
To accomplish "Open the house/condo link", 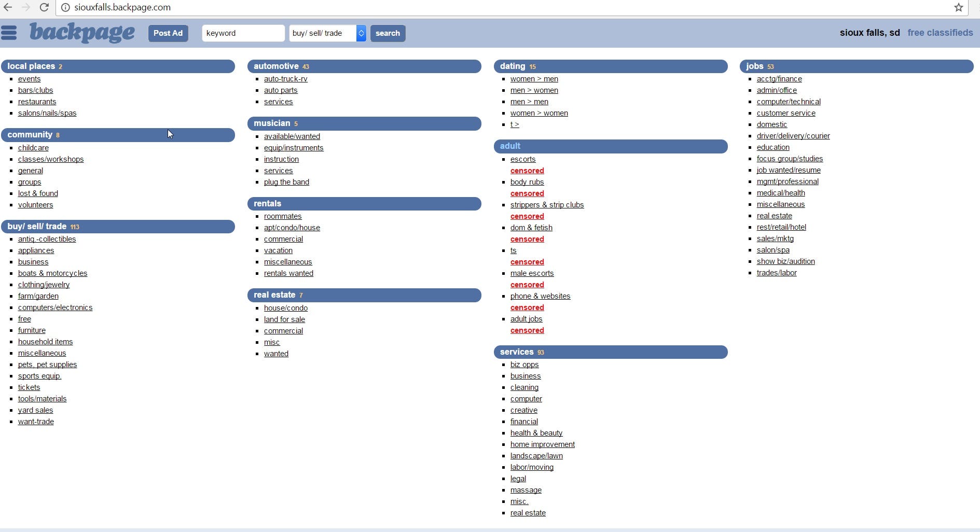I will click(286, 308).
